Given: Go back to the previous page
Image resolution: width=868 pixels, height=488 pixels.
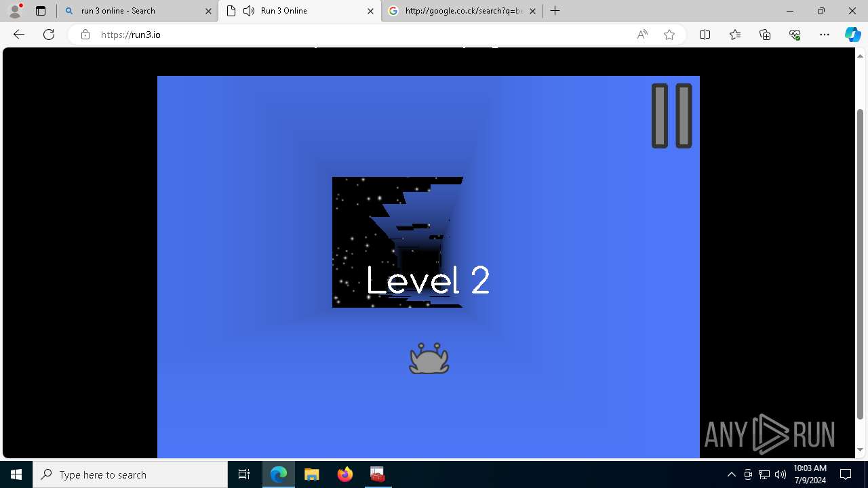Looking at the screenshot, I should tap(19, 35).
